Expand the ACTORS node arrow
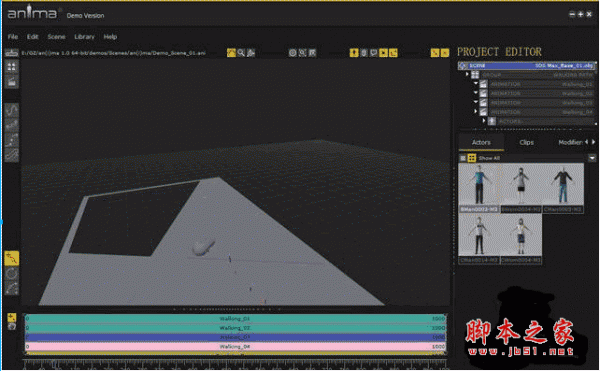The height and width of the screenshot is (371, 600). tap(484, 121)
